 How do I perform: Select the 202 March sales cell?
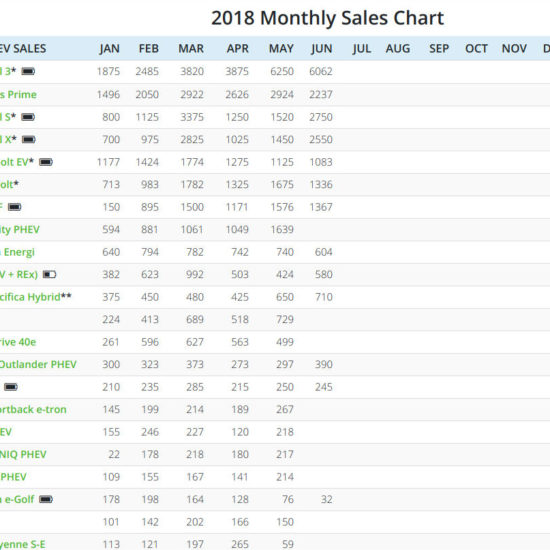click(x=195, y=522)
